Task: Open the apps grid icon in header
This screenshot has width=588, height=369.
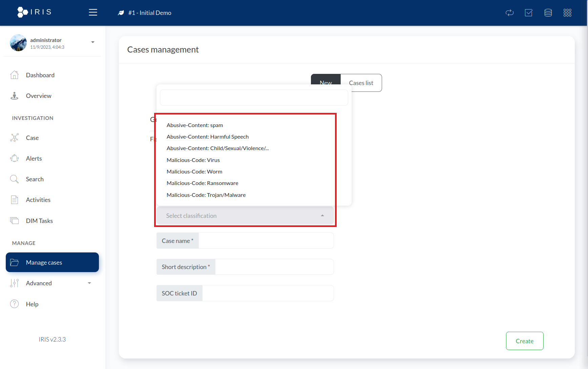Action: pyautogui.click(x=567, y=13)
